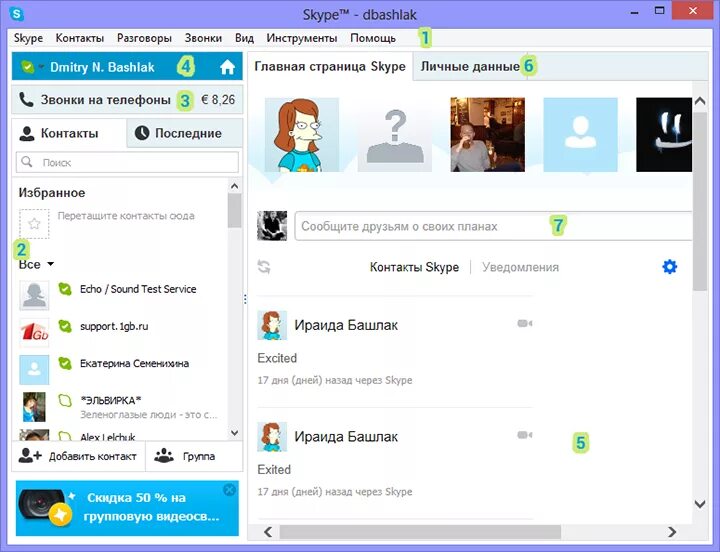
Task: Click the mood message field Сообщите друзьям
Action: [493, 226]
